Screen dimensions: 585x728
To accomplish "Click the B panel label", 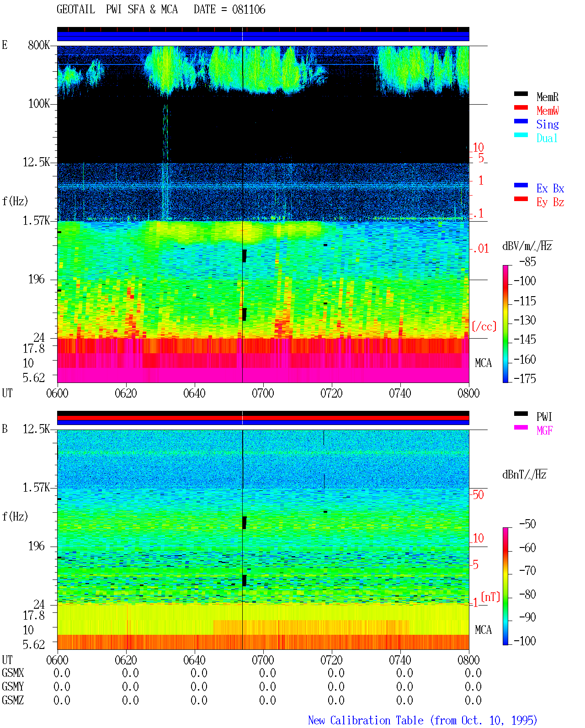I will tap(5, 429).
